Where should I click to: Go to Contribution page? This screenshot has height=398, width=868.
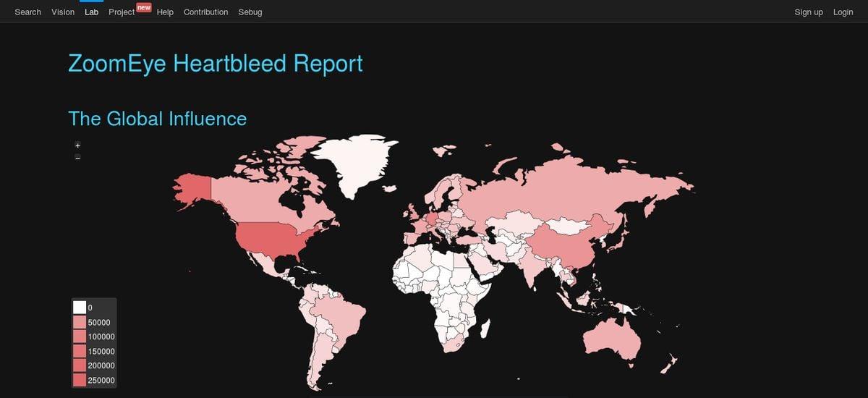205,12
